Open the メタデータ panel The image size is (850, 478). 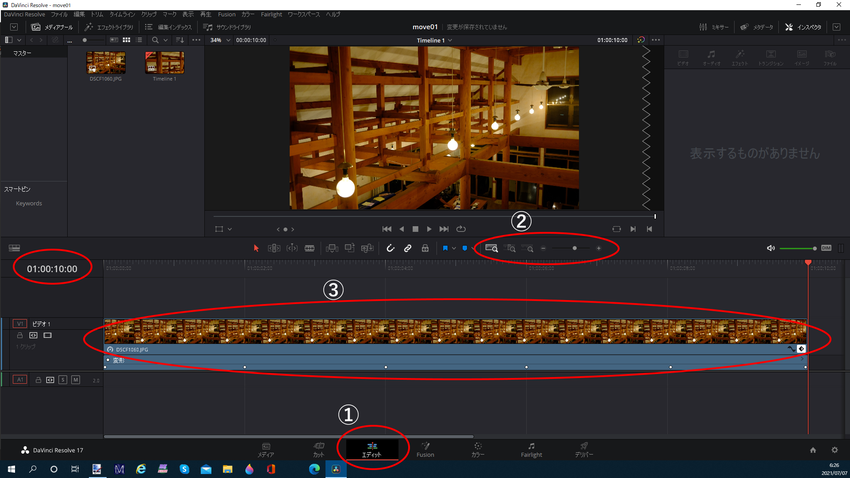click(x=757, y=27)
